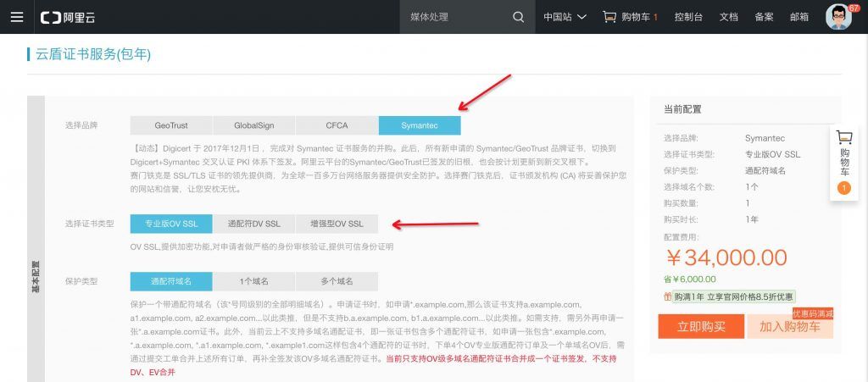Screen dimensions: 868x382
Task: Select CFCA brand
Action: click(337, 125)
